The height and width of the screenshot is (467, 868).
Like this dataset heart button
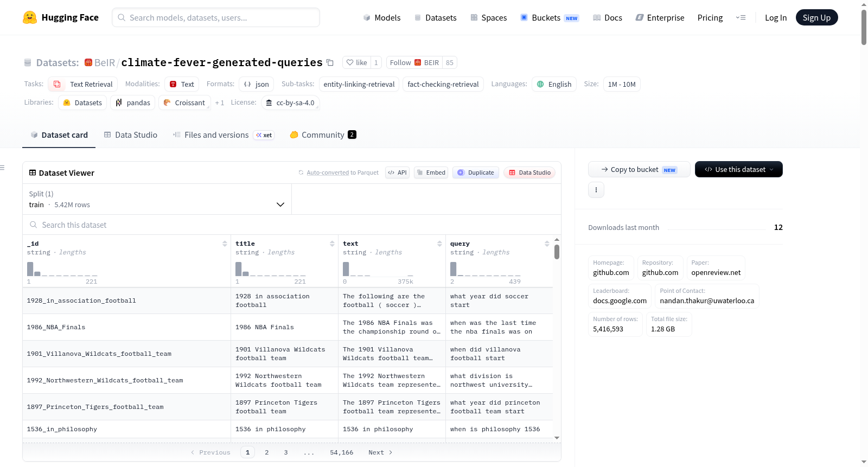coord(357,62)
